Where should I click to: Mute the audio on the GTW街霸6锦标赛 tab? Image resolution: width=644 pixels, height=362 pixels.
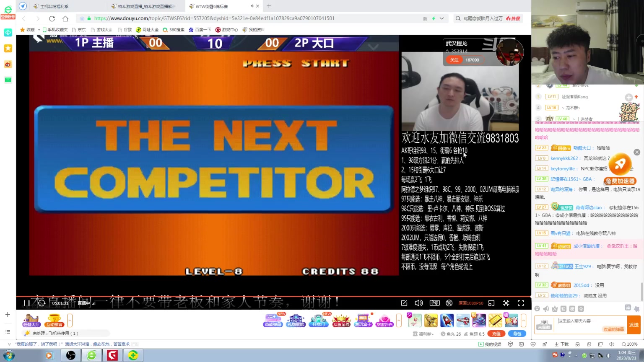(252, 6)
